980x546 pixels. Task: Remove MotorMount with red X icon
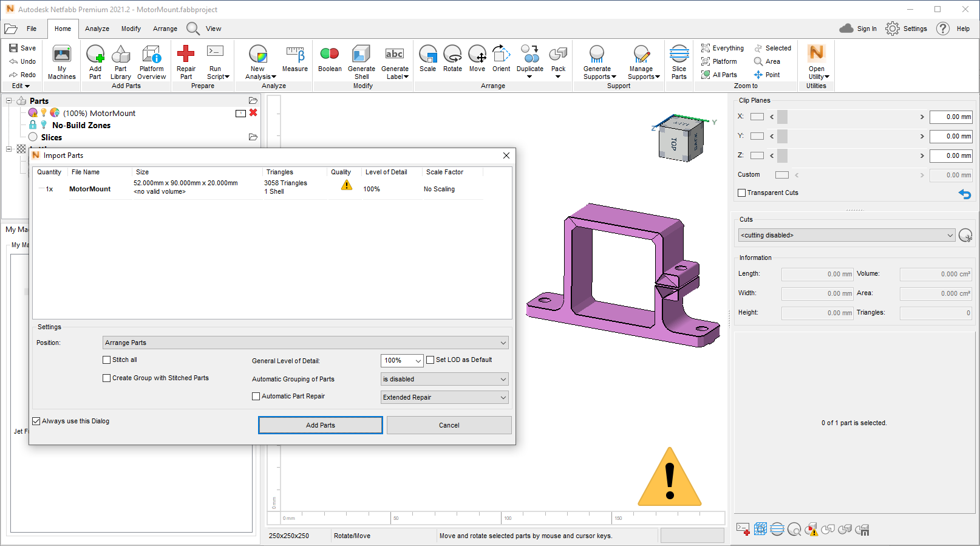pos(253,113)
